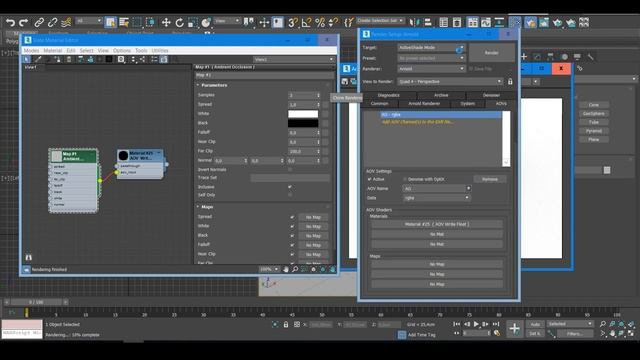Toggle the Percent Snap icon
Viewport: 640px width, 360px height.
(x=320, y=22)
